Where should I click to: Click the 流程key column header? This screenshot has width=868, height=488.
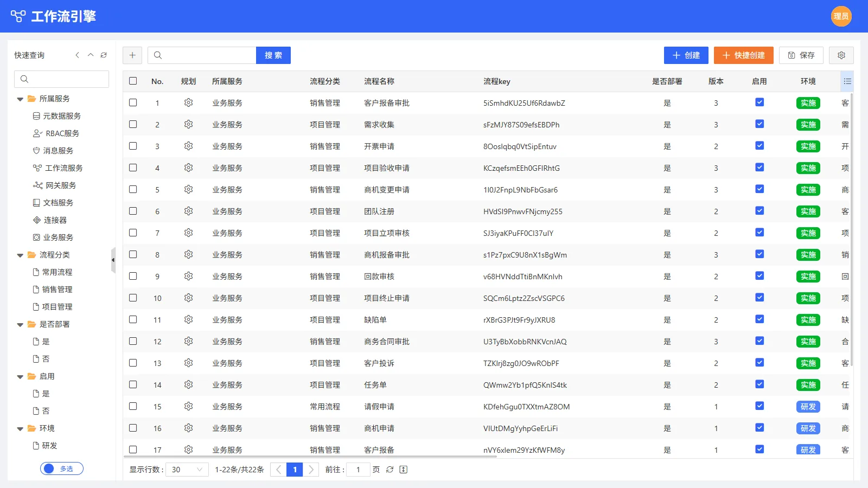click(x=497, y=81)
